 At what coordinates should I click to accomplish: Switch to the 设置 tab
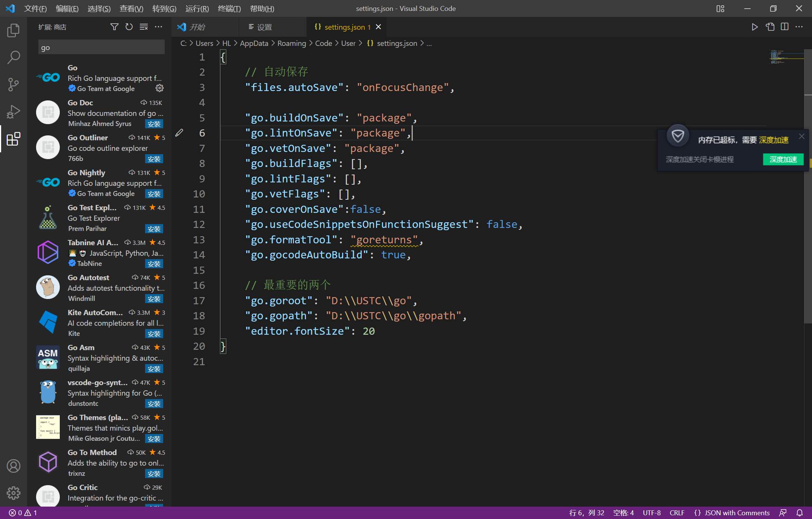[x=273, y=27]
